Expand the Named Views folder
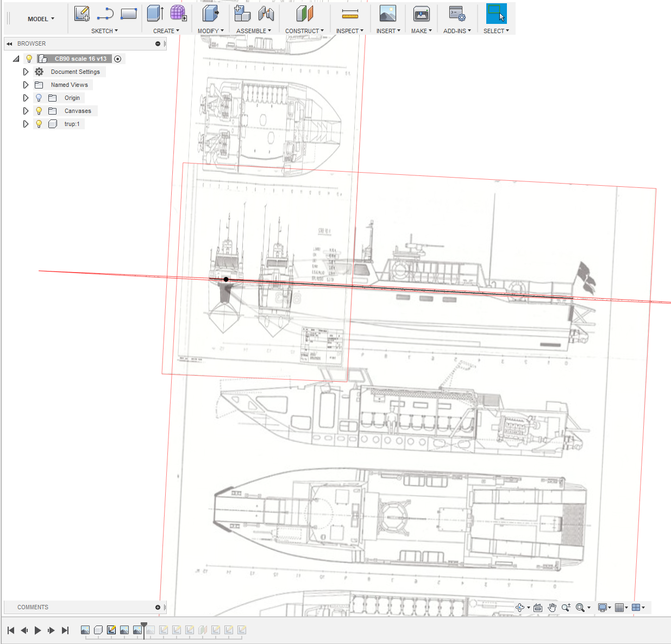Image resolution: width=671 pixels, height=644 pixels. coord(26,85)
